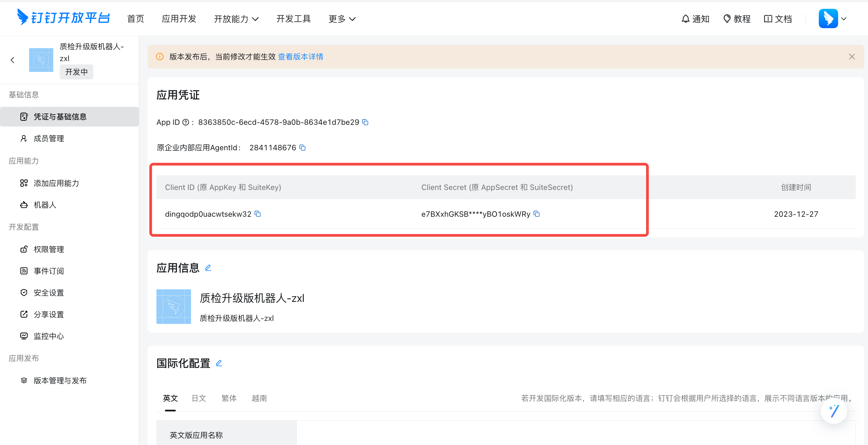Copy the AgentId value
This screenshot has height=445, width=868.
[304, 148]
